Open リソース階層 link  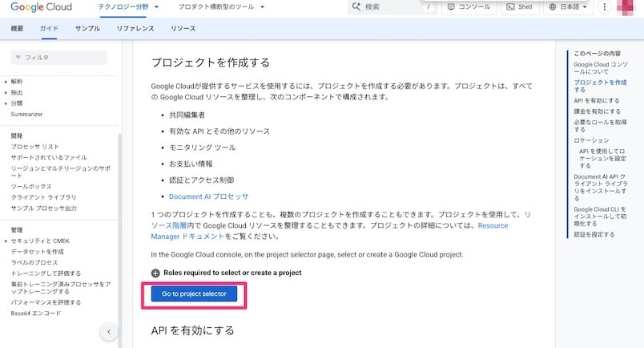point(341,220)
